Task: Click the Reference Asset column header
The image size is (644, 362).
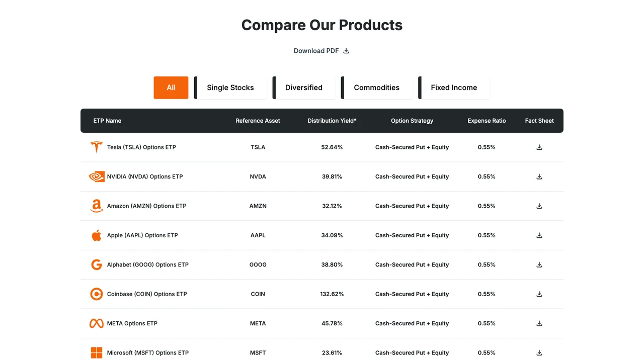Action: tap(258, 121)
